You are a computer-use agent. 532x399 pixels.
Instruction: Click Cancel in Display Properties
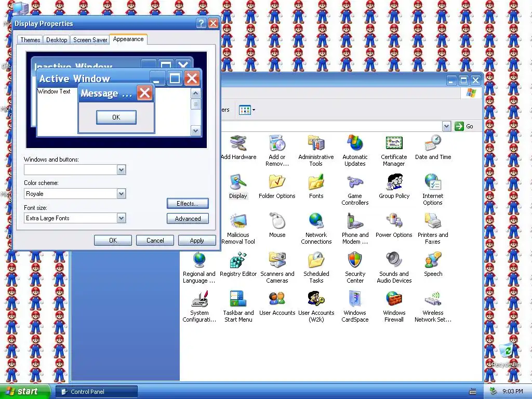(155, 240)
